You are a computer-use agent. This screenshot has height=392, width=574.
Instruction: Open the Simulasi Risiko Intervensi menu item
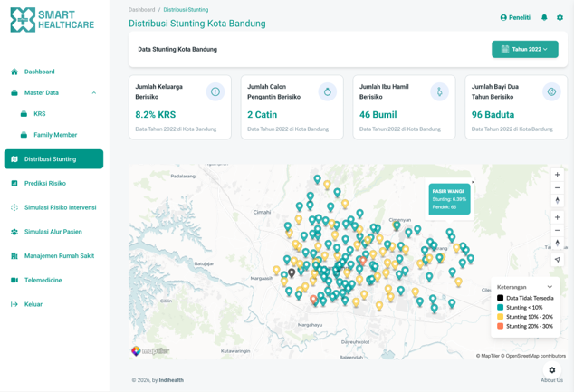[53, 207]
